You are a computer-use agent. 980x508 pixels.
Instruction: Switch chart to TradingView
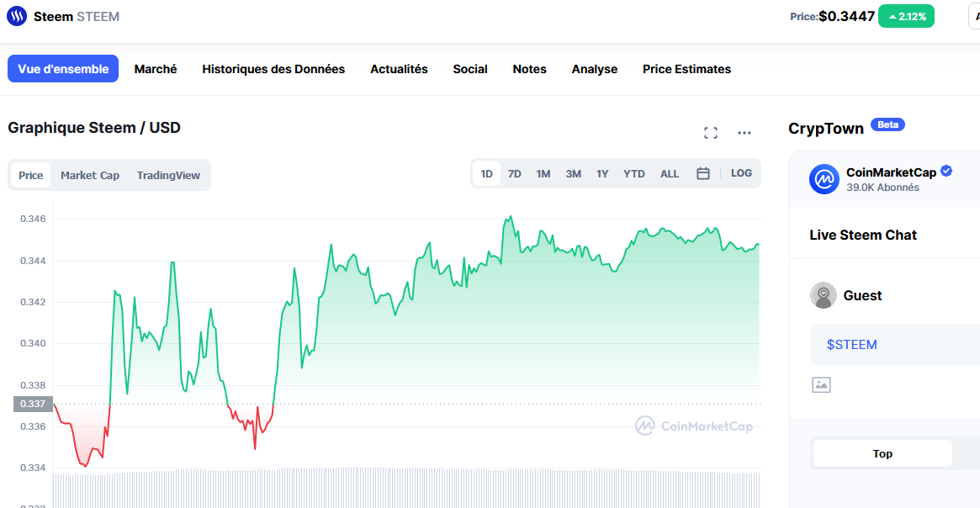point(169,176)
